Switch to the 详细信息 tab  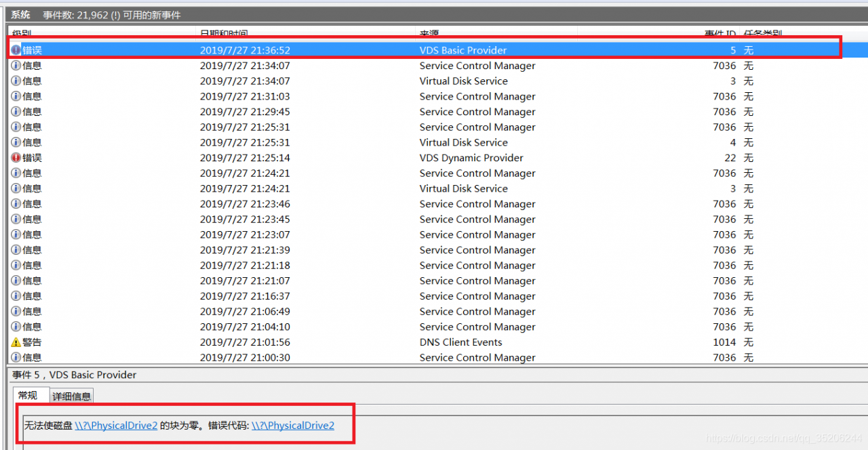[x=72, y=396]
